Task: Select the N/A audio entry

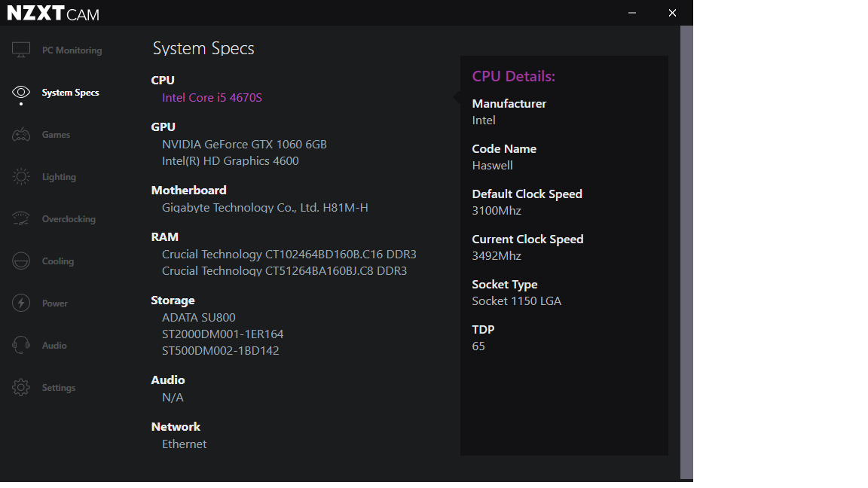Action: coord(173,398)
